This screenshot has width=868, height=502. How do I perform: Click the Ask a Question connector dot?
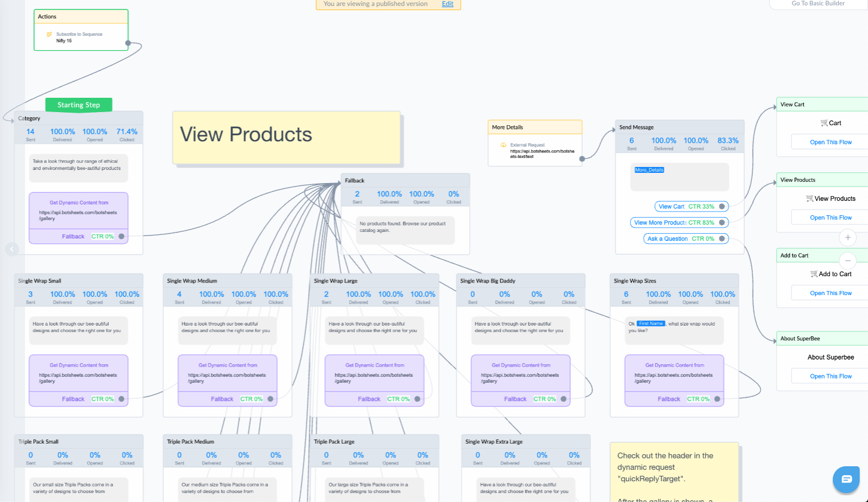pyautogui.click(x=722, y=238)
